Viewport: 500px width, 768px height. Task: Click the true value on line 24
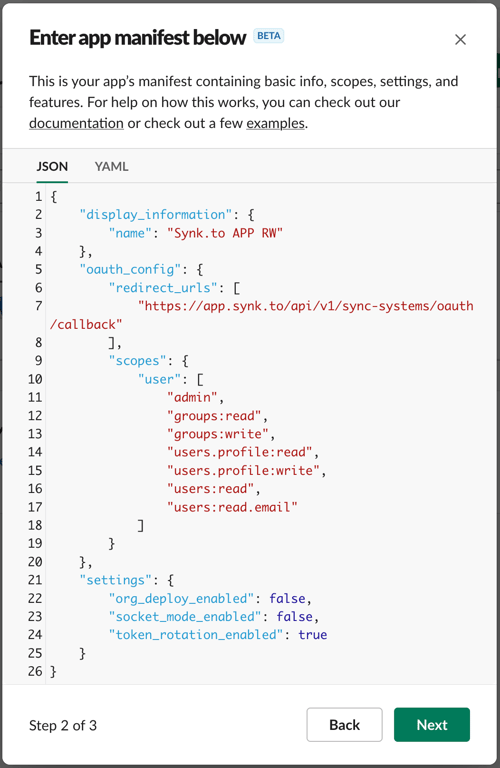(313, 635)
